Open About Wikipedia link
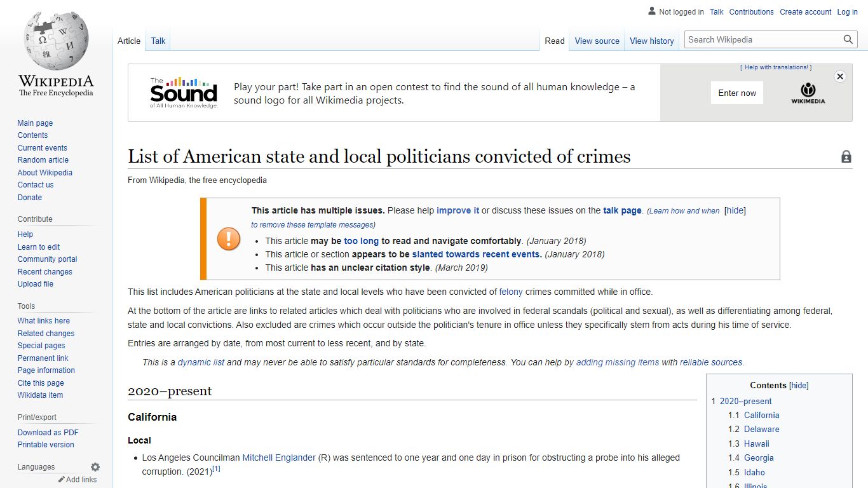The height and width of the screenshot is (488, 868). [x=44, y=173]
